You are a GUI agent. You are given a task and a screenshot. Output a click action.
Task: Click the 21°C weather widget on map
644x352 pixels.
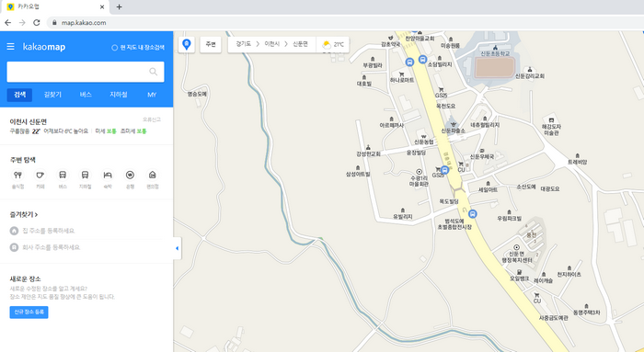pos(333,44)
